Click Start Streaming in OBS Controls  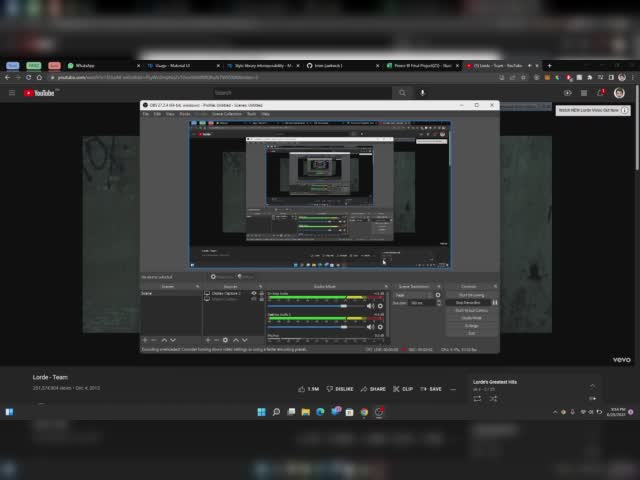tap(471, 295)
